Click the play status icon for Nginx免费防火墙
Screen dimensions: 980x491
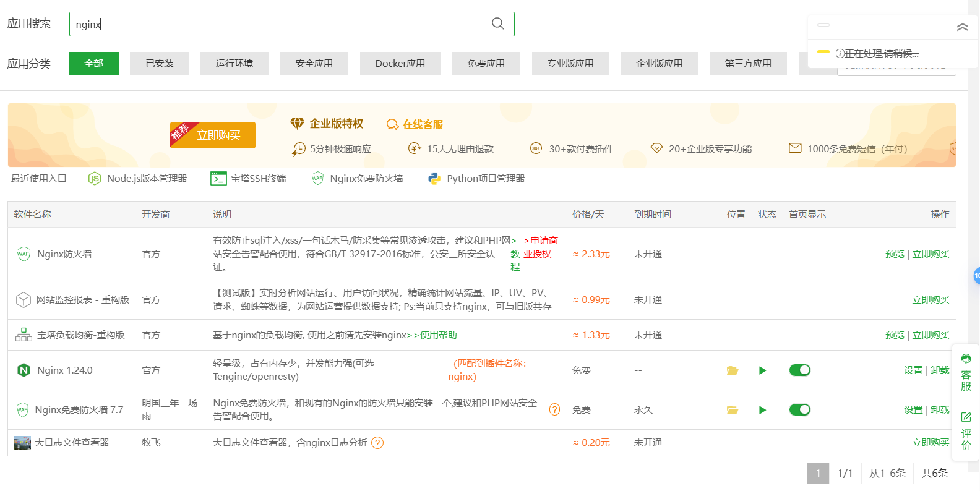click(x=762, y=410)
